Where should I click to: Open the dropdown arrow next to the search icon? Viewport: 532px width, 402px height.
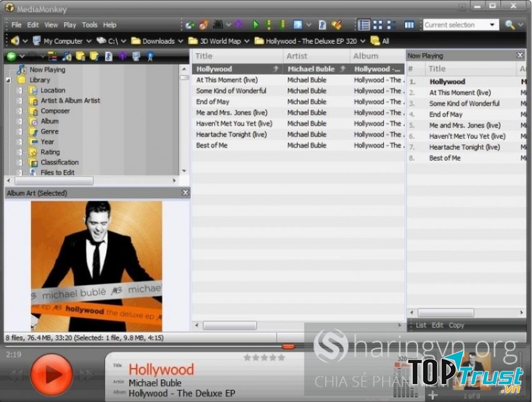[521, 25]
